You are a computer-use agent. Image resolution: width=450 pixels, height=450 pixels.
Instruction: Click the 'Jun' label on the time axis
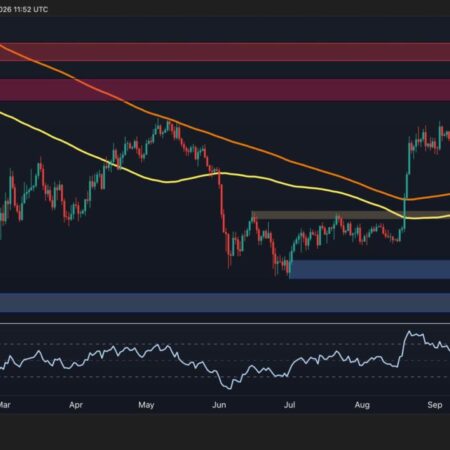coord(219,405)
